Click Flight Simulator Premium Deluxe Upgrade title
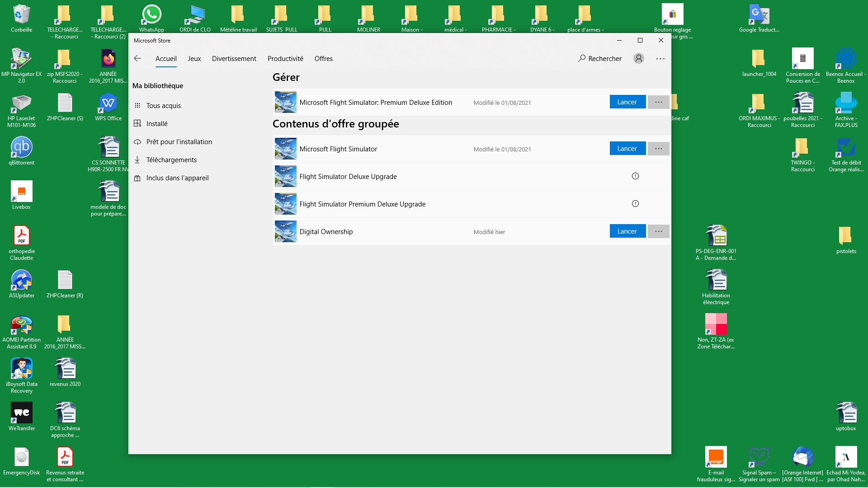 point(363,204)
